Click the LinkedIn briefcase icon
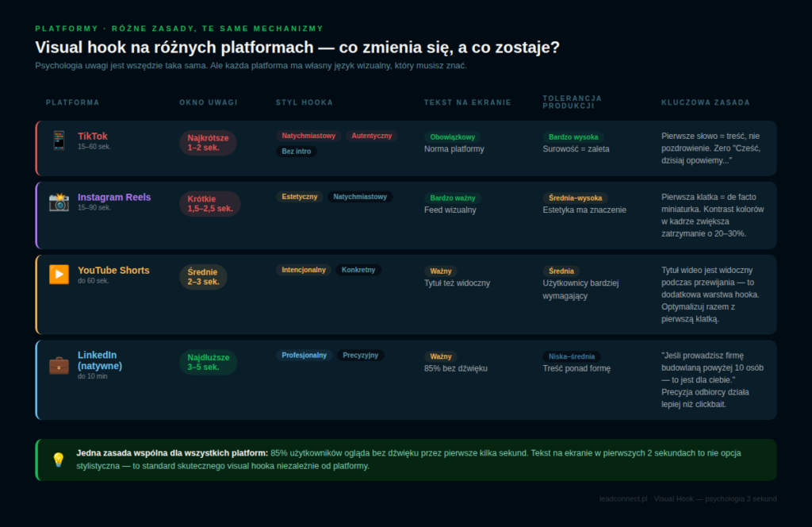This screenshot has width=812, height=527. (x=59, y=364)
